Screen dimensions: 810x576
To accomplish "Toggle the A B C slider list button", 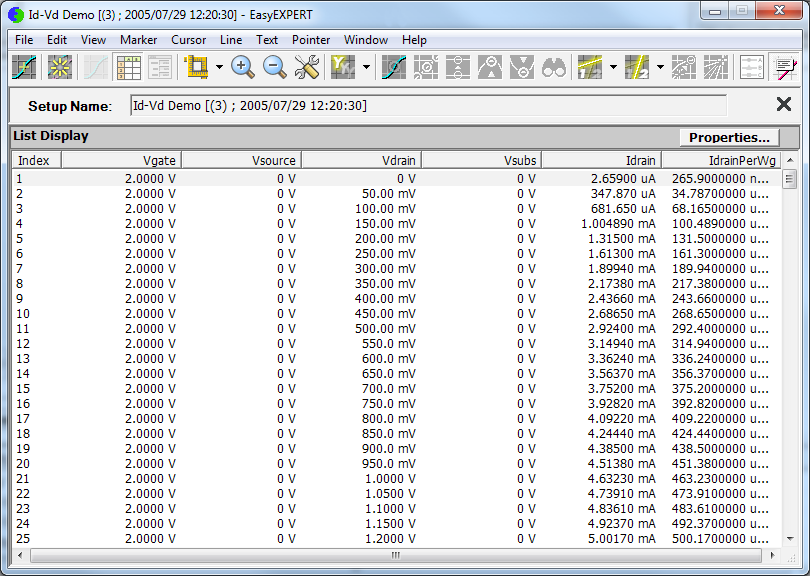I will (x=751, y=67).
